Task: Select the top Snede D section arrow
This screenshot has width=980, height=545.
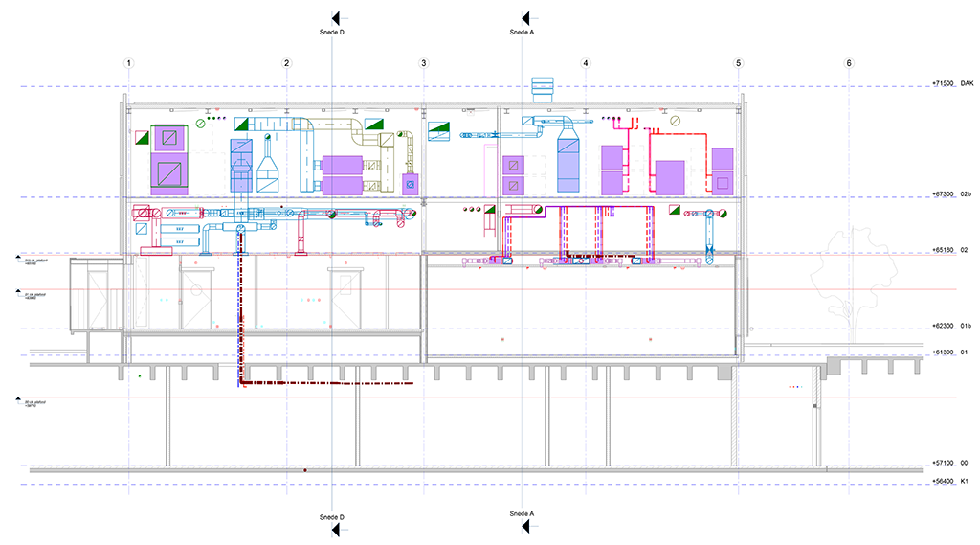Action: click(336, 18)
